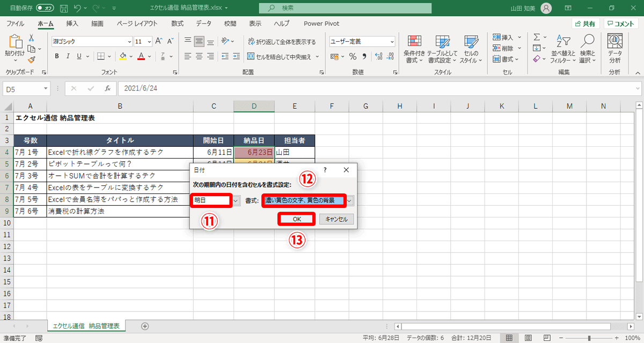
Task: Click the Decrease Indent icon
Action: 224,56
